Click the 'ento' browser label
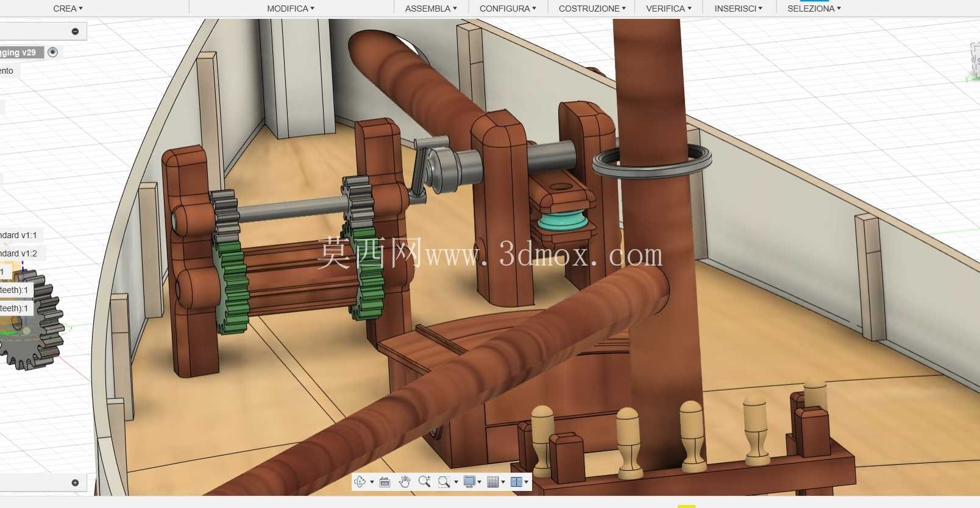This screenshot has width=980, height=508. pos(7,71)
